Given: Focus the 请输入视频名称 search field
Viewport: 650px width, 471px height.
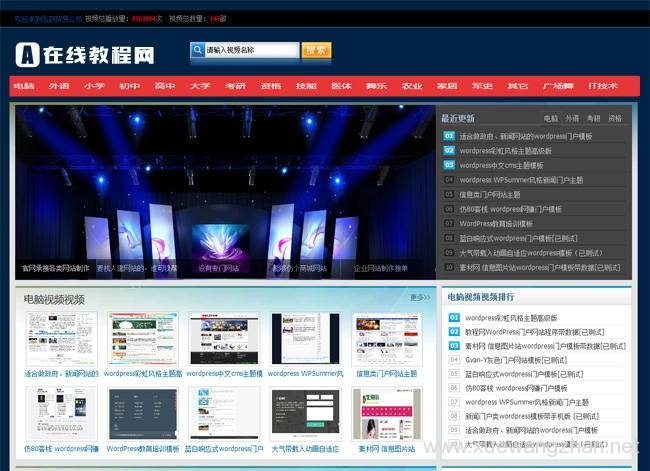Looking at the screenshot, I should pos(250,50).
